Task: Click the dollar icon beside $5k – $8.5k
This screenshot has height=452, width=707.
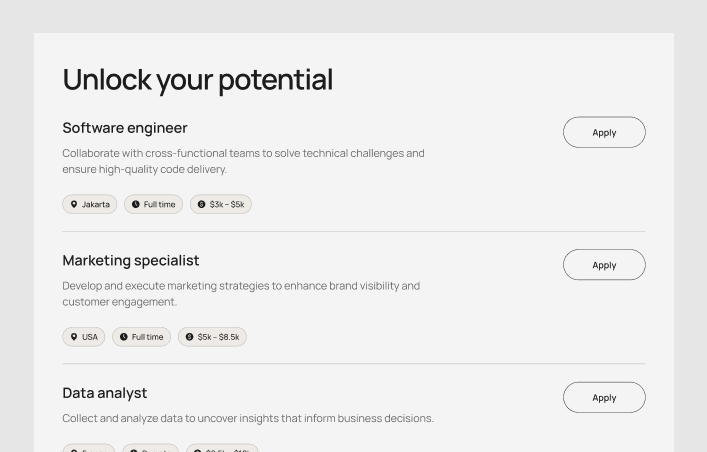Action: click(190, 337)
